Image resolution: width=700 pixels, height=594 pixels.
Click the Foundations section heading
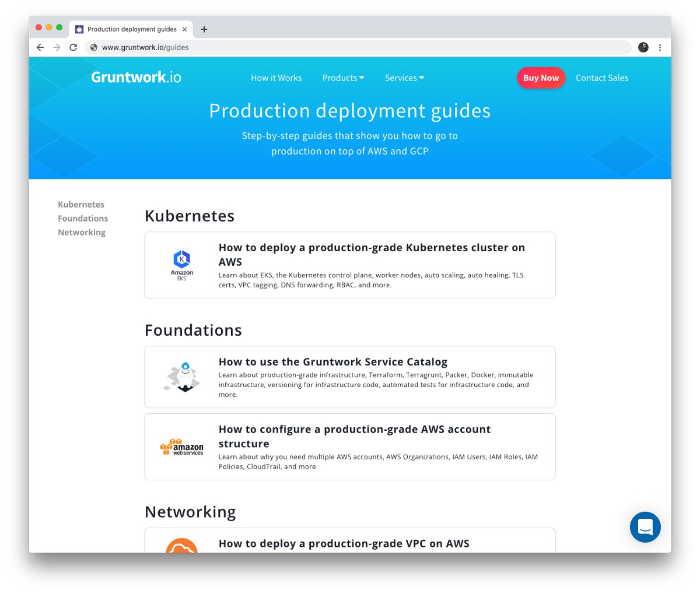(193, 330)
